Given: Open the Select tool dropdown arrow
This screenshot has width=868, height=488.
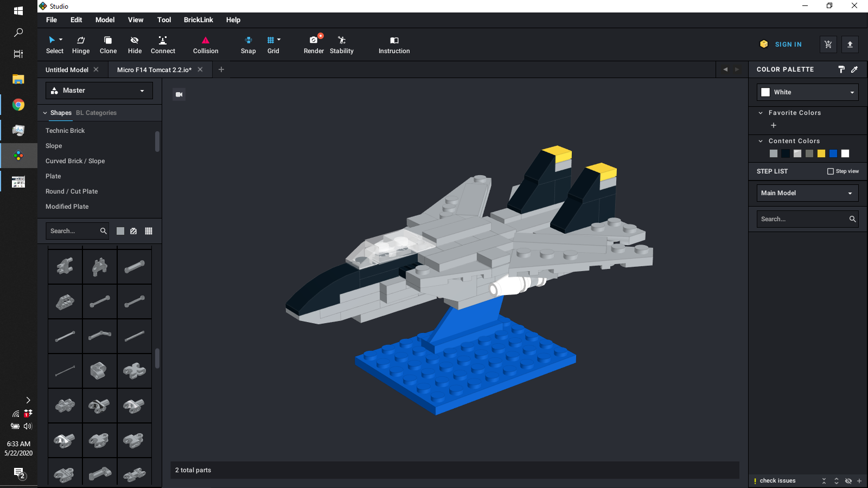Looking at the screenshot, I should [x=61, y=40].
